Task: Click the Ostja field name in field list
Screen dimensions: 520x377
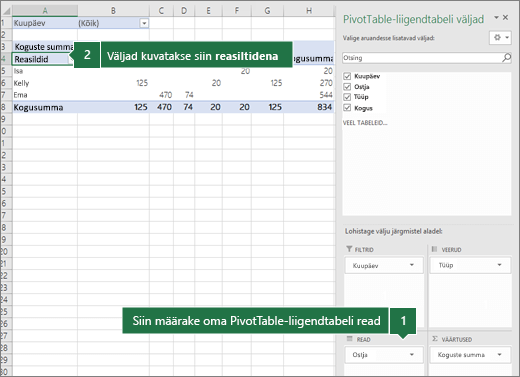Action: point(362,87)
